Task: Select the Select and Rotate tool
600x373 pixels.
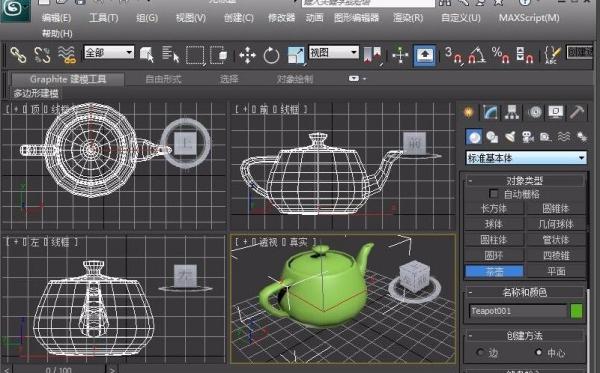Action: (271, 55)
